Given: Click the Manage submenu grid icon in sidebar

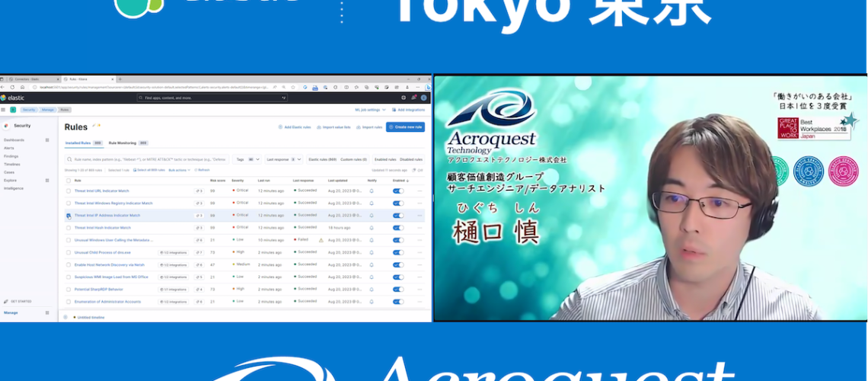Looking at the screenshot, I should coord(47,313).
